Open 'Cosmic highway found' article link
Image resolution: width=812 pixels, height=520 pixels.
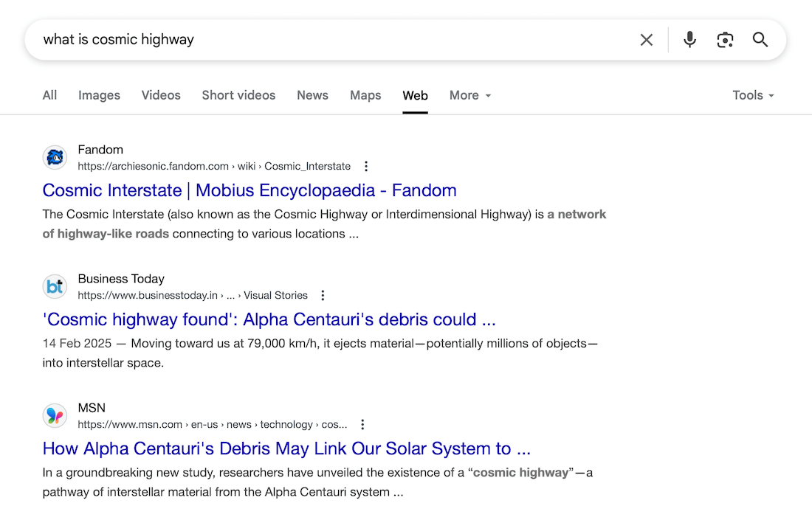pyautogui.click(x=269, y=319)
